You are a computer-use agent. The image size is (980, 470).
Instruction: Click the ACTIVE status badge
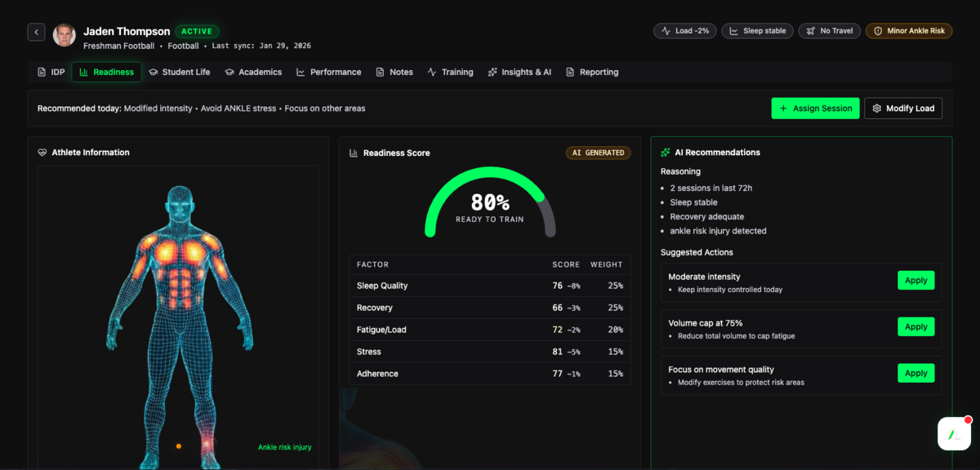(197, 31)
